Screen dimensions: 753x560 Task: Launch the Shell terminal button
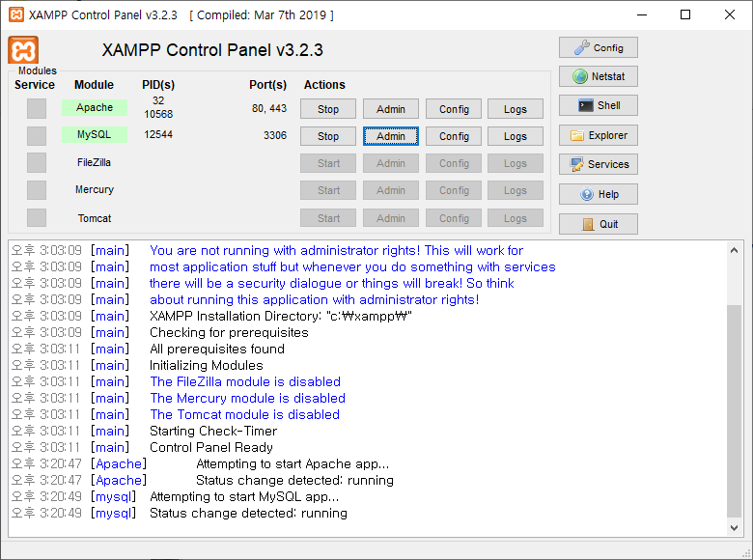pos(599,105)
